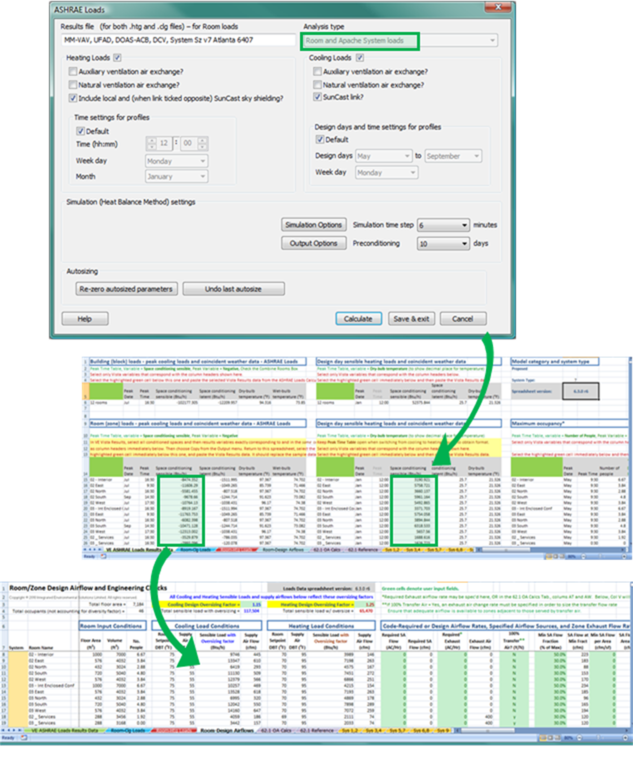
Task: Click the Calculate button
Action: (x=358, y=318)
